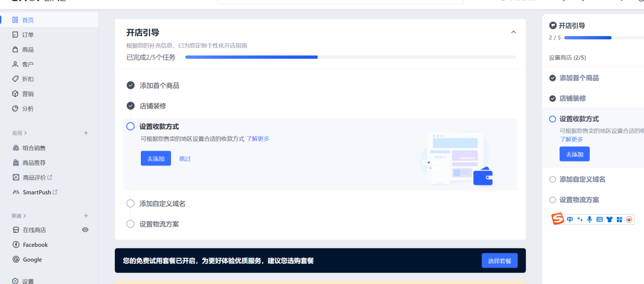The height and width of the screenshot is (284, 644).
Task: Click the Facebook channel icon
Action: [16, 245]
